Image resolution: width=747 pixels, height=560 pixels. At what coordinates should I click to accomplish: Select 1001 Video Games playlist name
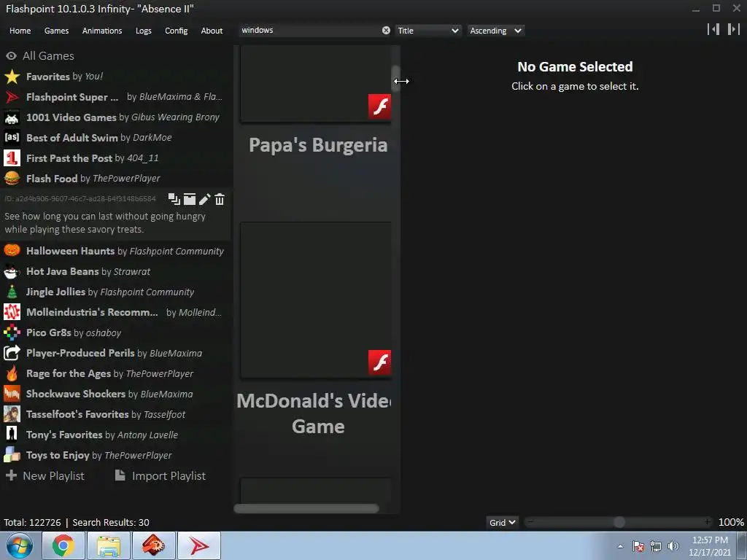pos(71,117)
